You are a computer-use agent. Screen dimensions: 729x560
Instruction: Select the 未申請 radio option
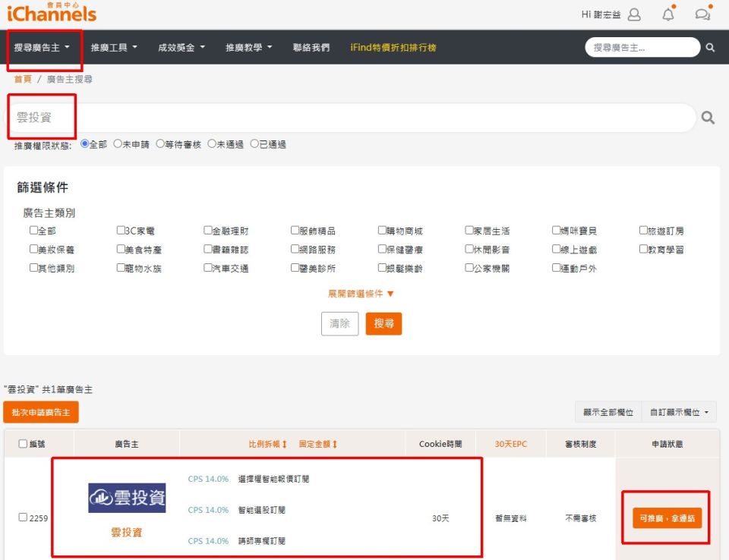(118, 144)
